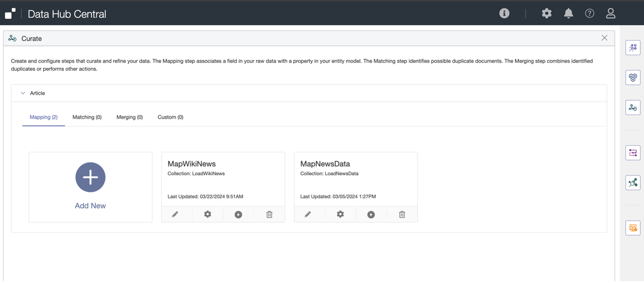Edit the MapNewsData step with pencil icon
Image resolution: width=644 pixels, height=283 pixels.
[308, 215]
